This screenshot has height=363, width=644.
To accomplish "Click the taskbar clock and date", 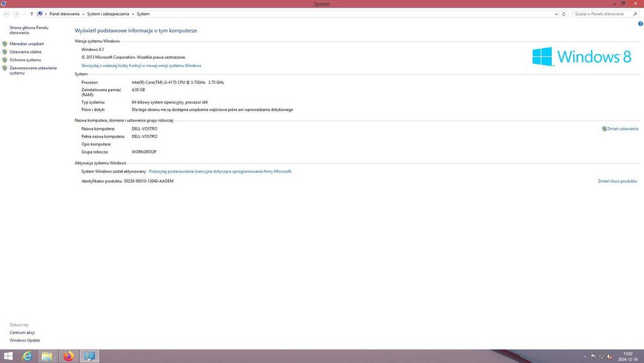I will click(628, 357).
